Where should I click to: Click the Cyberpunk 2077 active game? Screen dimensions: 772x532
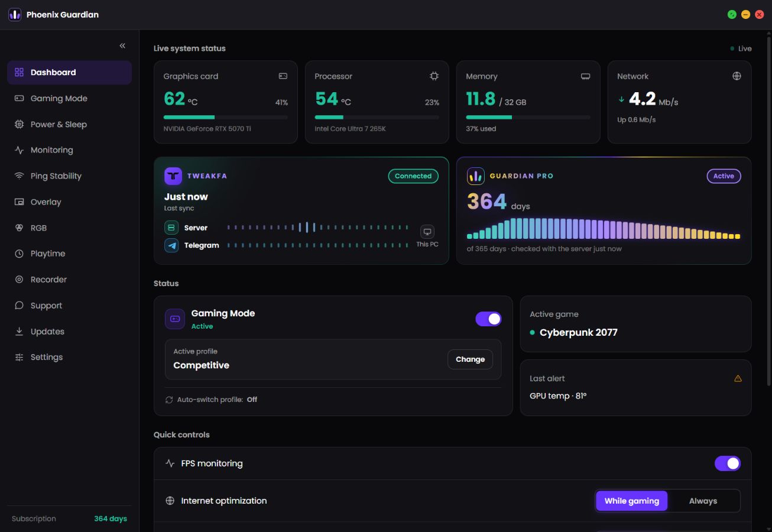pos(578,332)
